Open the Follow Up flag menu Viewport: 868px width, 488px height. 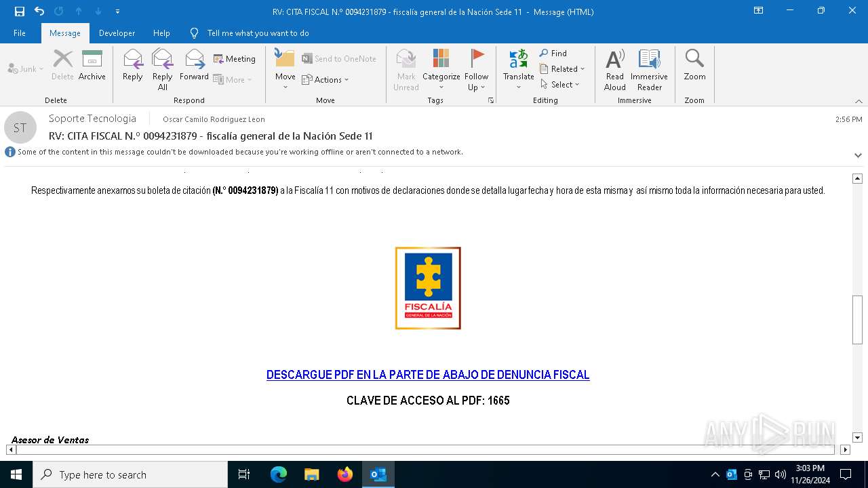tap(477, 70)
